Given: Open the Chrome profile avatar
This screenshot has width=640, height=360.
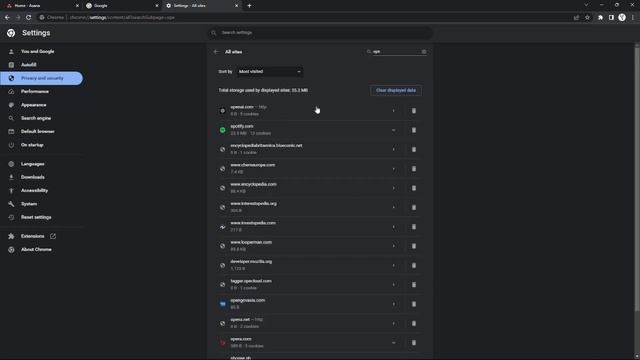Looking at the screenshot, I should (x=622, y=18).
